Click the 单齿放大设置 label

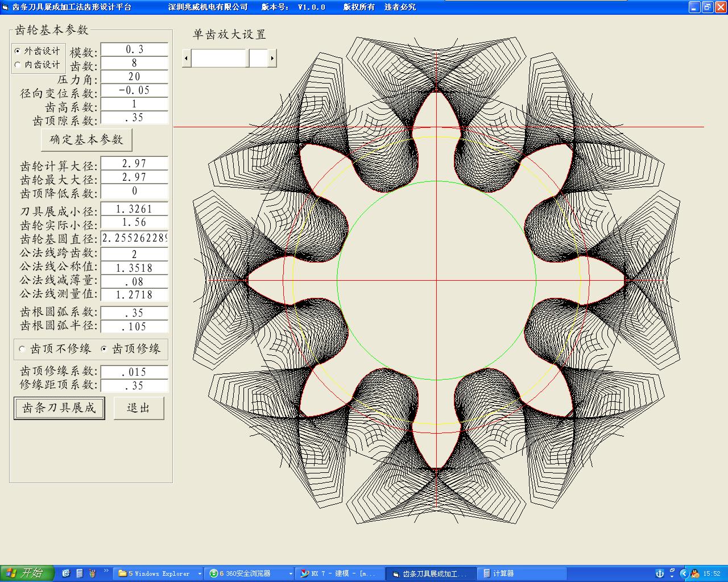point(230,34)
